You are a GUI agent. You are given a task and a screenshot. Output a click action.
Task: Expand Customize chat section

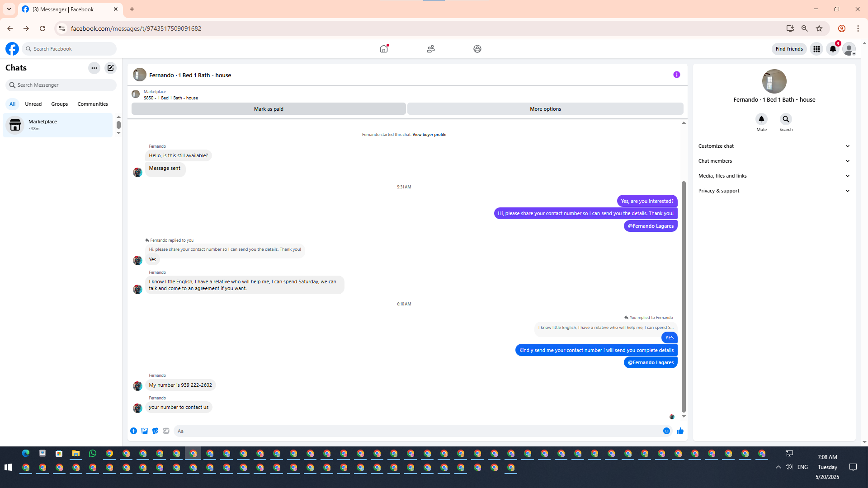pyautogui.click(x=774, y=146)
